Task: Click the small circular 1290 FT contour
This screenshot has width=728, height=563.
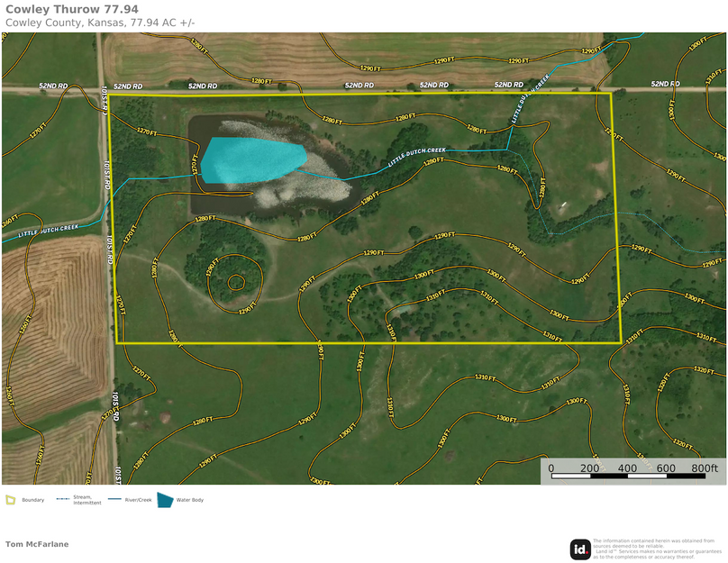Action: click(236, 283)
